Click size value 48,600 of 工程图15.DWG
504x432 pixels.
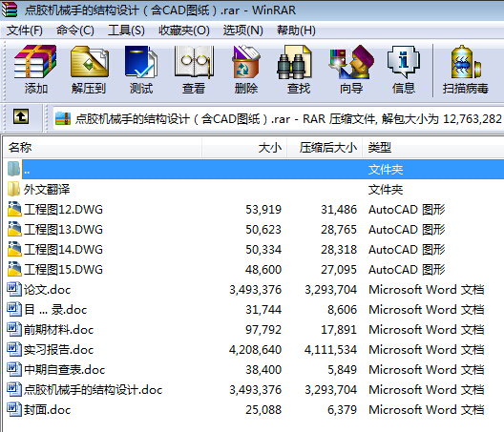tap(263, 269)
